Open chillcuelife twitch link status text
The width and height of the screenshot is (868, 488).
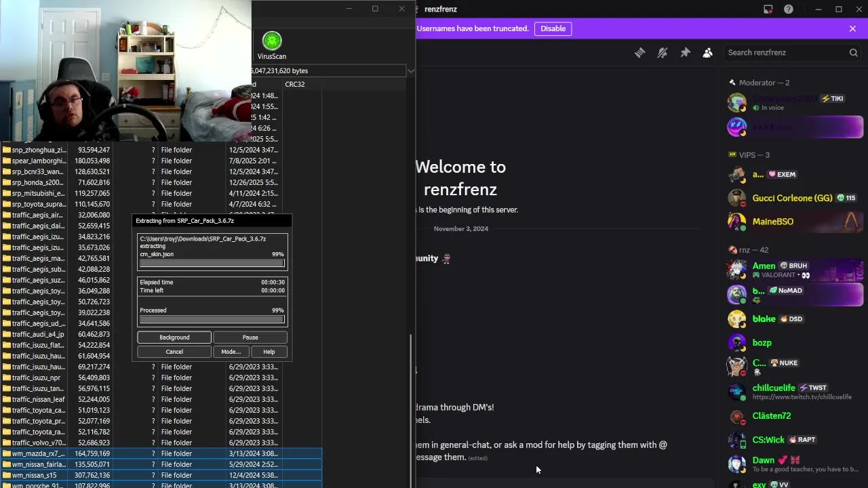(x=802, y=397)
